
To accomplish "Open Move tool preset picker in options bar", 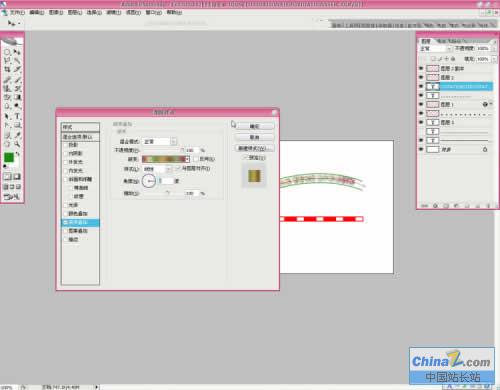I will pyautogui.click(x=19, y=23).
